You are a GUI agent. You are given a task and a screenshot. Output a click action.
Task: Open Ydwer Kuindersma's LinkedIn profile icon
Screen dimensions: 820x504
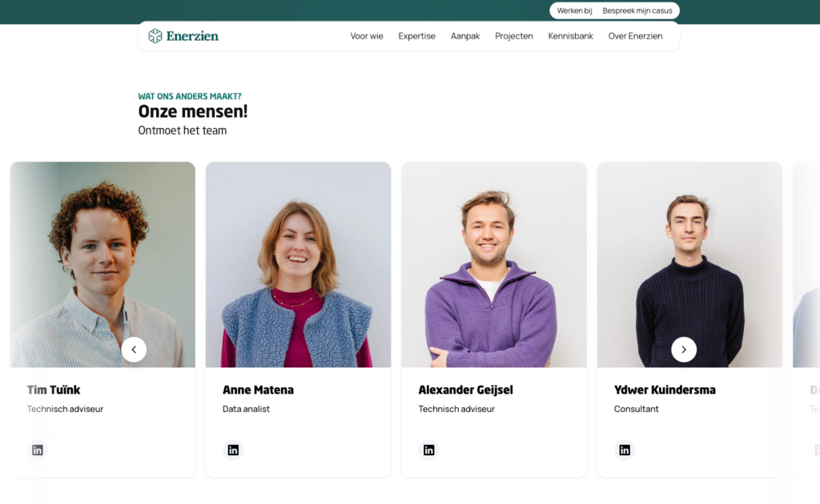[x=625, y=450]
